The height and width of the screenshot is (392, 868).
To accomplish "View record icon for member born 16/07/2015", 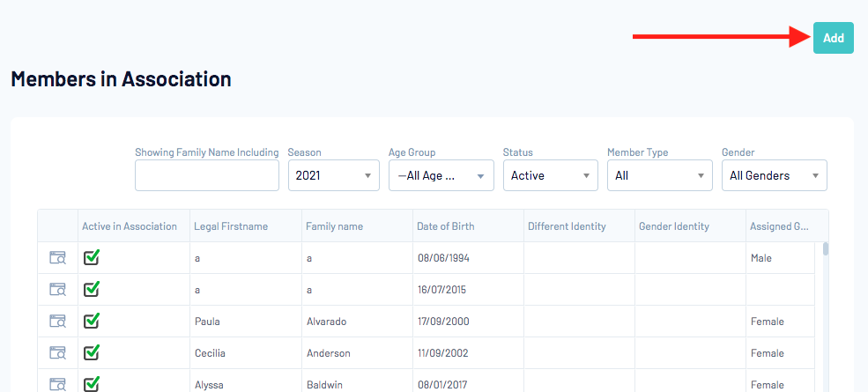I will point(57,289).
